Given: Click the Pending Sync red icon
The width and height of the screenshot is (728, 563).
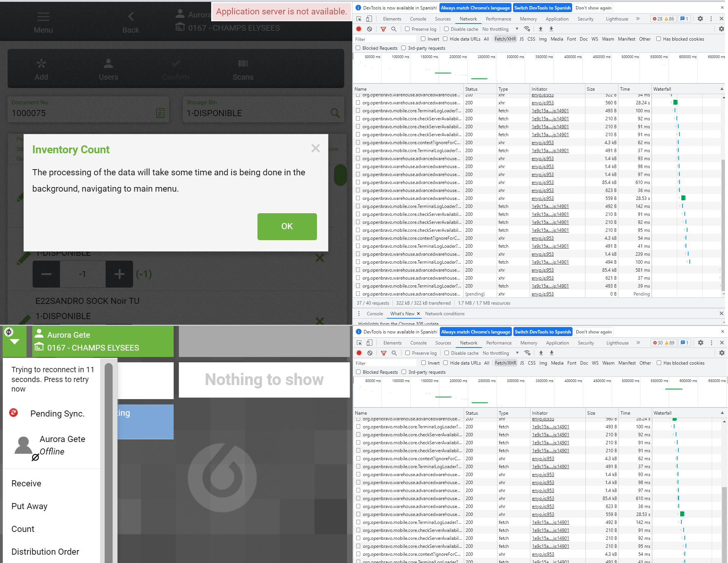Looking at the screenshot, I should click(14, 413).
